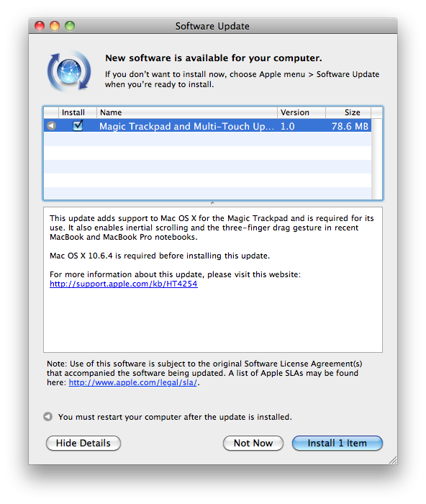The image size is (426, 504).
Task: Select the Magic Trackpad and Multi-Touch update row
Action: tap(207, 126)
